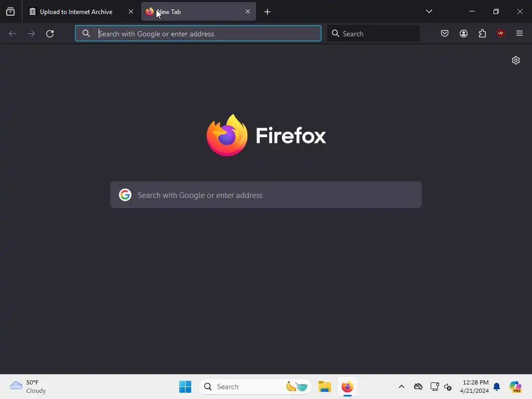Switch to Upload to Internet Archive tab

click(x=81, y=11)
